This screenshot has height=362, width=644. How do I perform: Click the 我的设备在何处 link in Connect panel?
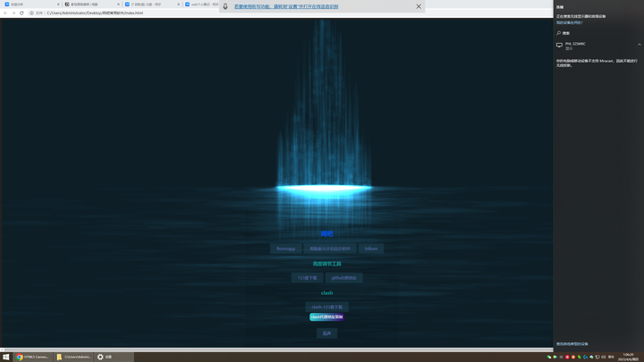point(569,22)
